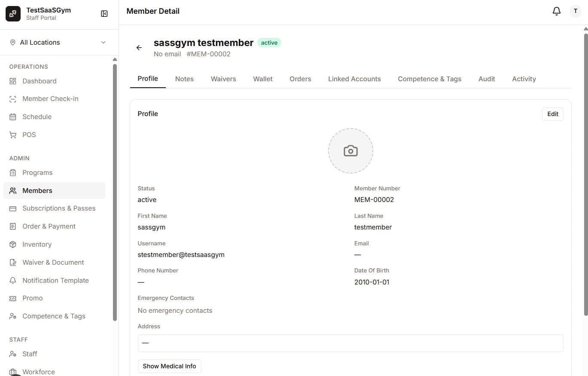This screenshot has width=588, height=376.
Task: Click the #MEM-00002 member ID text
Action: point(209,54)
